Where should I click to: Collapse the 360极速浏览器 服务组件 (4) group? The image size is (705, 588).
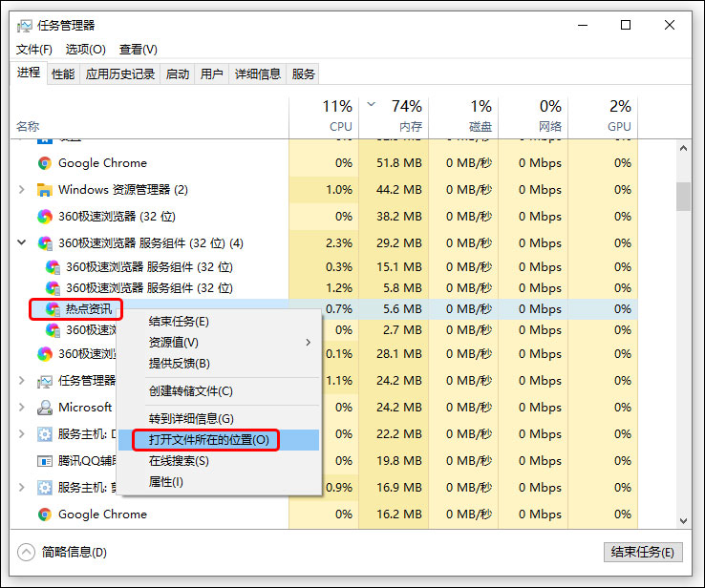point(21,243)
